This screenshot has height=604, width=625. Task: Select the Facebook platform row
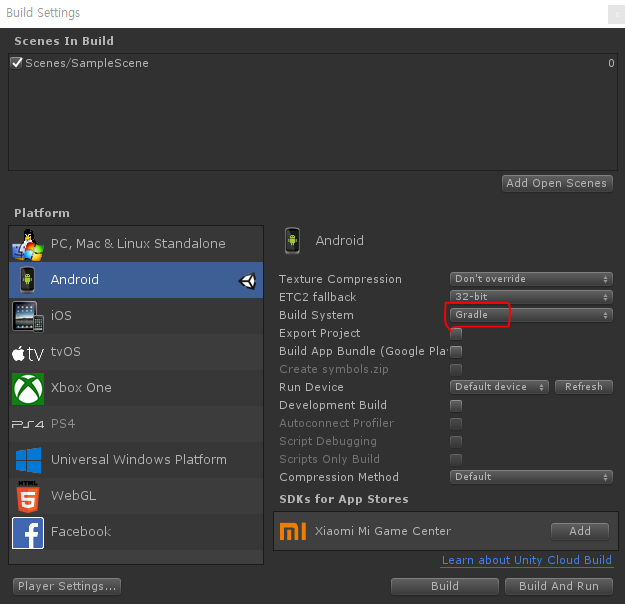(x=136, y=532)
